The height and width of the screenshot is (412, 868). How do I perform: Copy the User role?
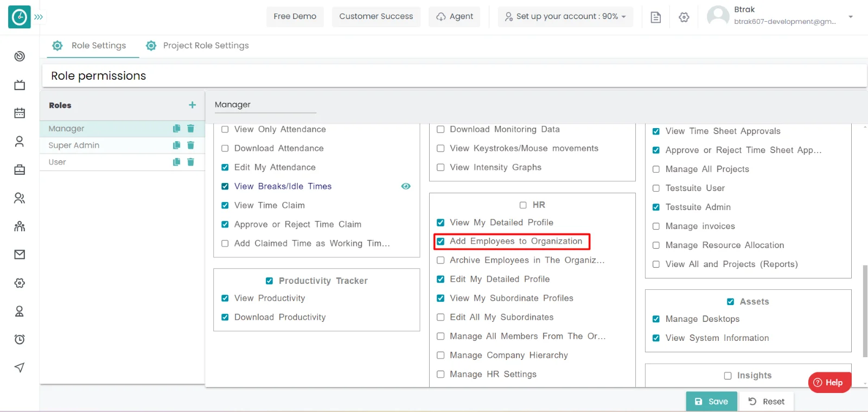[x=176, y=162]
